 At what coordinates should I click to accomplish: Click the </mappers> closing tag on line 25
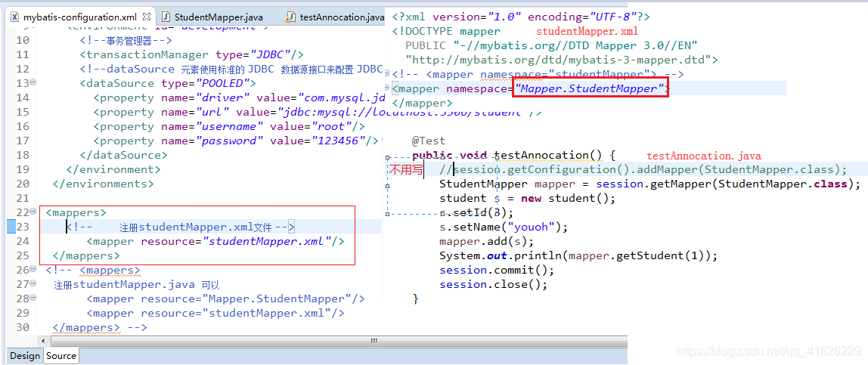[x=85, y=255]
